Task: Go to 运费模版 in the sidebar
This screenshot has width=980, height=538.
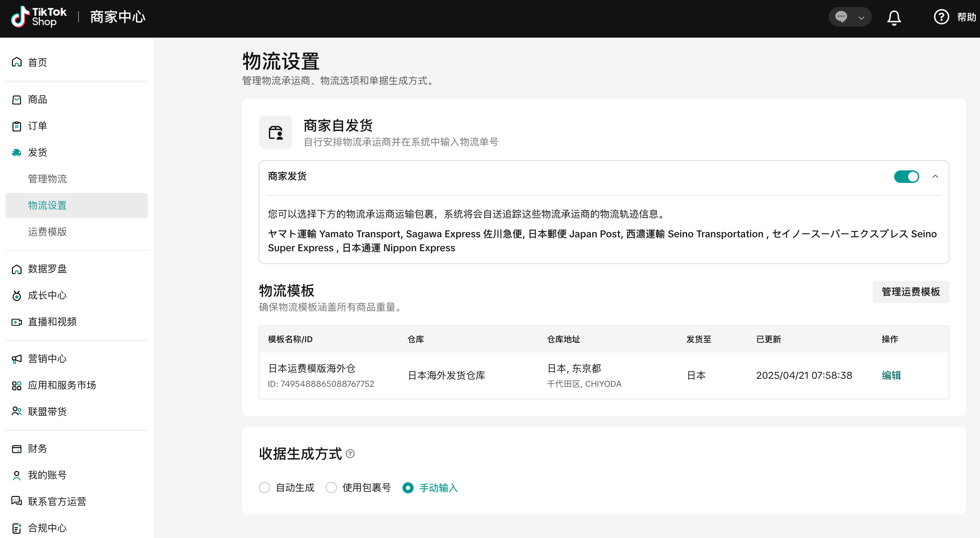Action: tap(47, 232)
